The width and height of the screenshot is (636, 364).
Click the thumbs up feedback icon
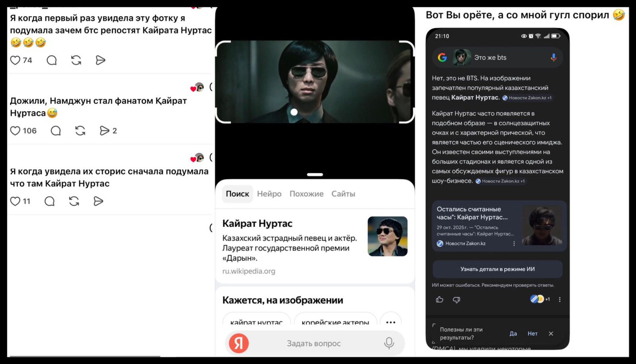[x=440, y=300]
